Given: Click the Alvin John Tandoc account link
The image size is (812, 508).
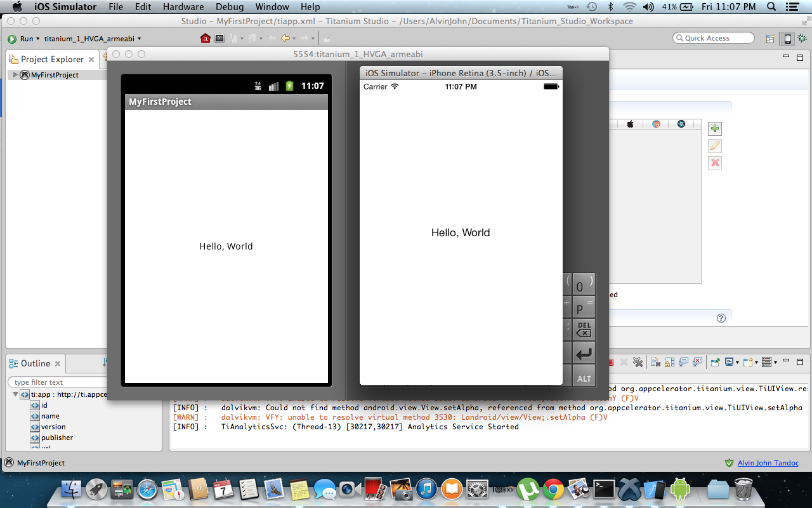Looking at the screenshot, I should point(768,463).
